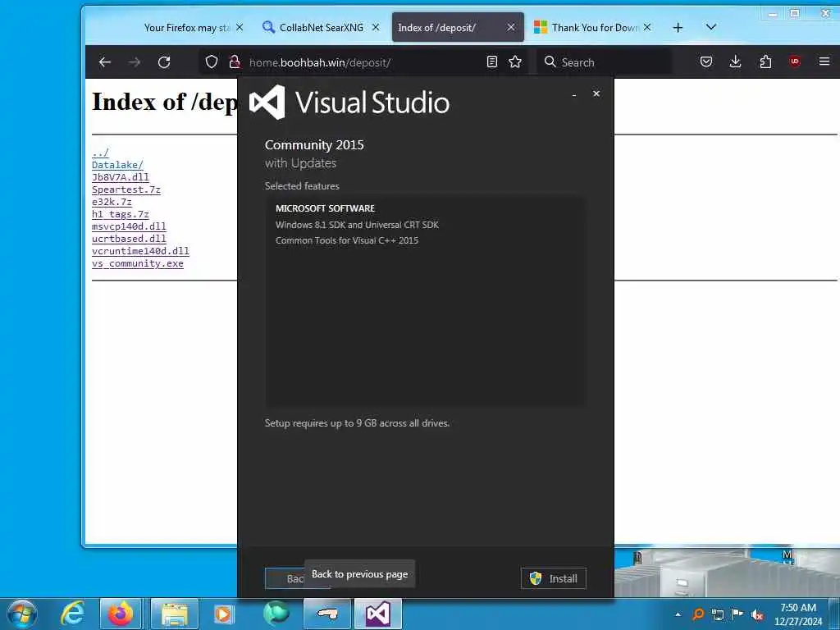Close the Your Firefox may start tab

click(240, 27)
